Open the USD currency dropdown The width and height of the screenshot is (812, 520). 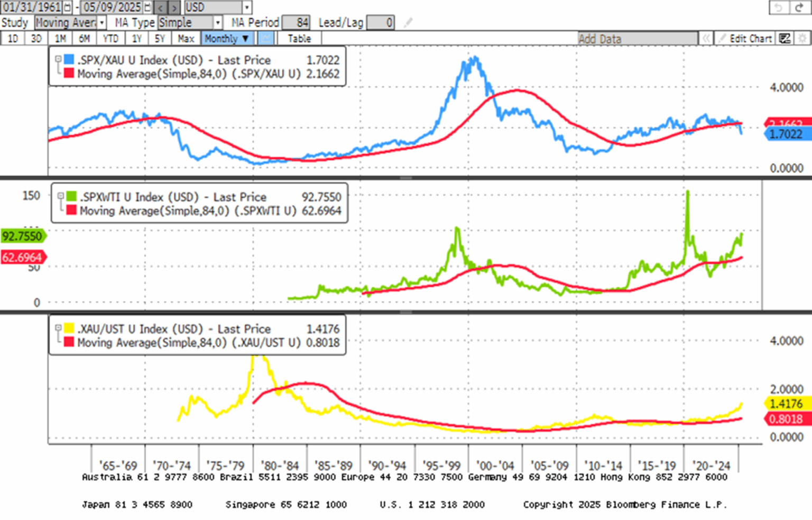coord(246,7)
